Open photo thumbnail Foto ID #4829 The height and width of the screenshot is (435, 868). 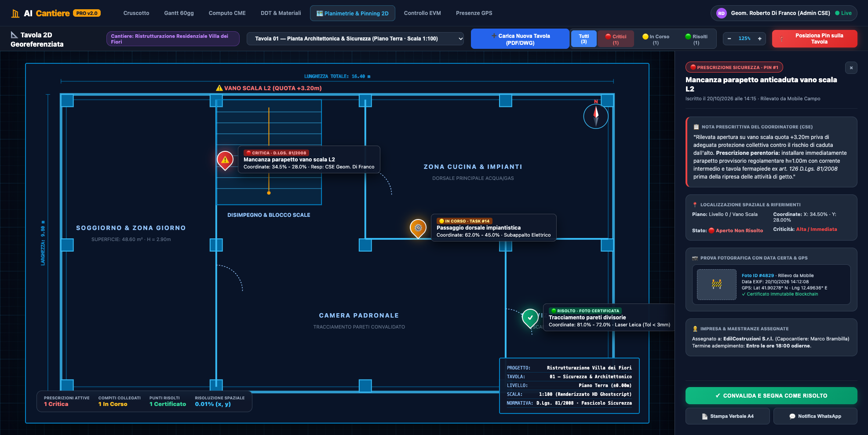tap(717, 285)
